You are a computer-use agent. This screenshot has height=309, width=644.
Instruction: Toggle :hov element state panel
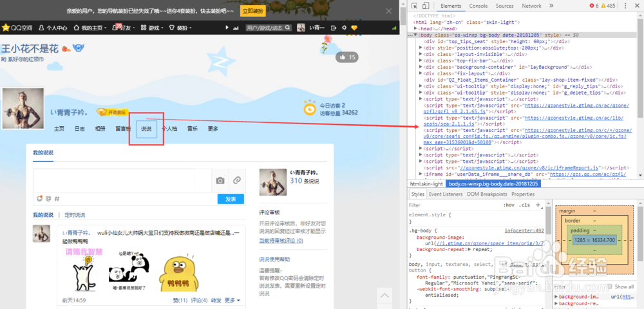point(509,205)
